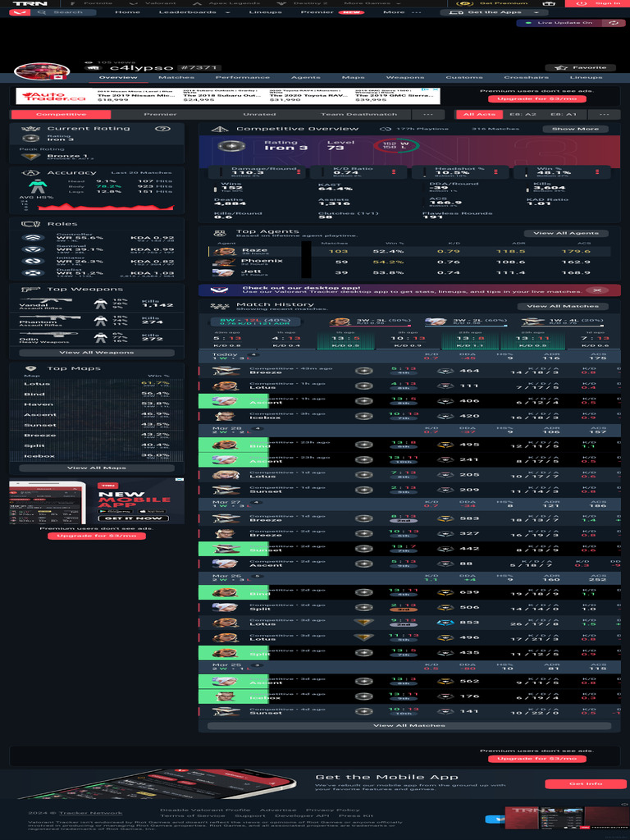Click the Valorant game icon beside search

click(20, 12)
